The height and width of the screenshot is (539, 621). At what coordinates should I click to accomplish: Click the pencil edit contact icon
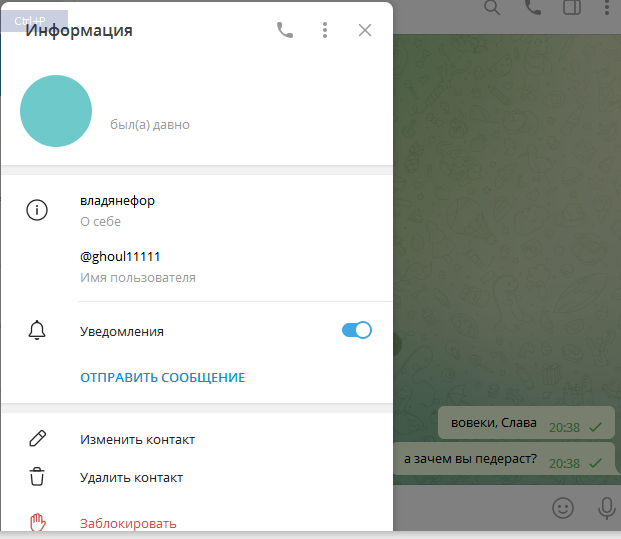click(38, 438)
